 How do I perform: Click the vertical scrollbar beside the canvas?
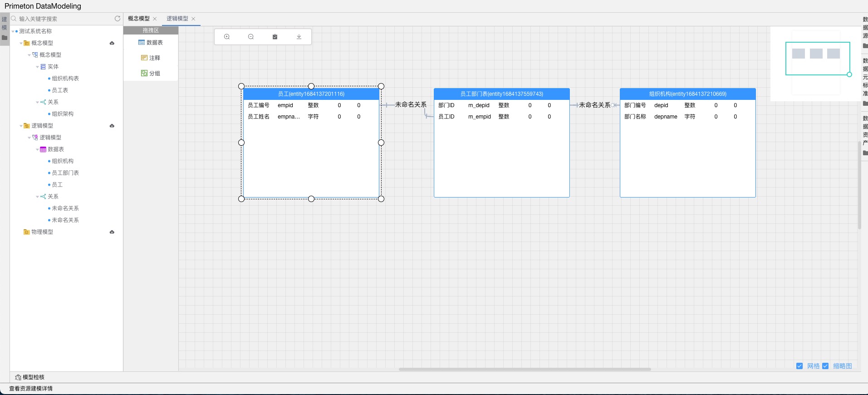859,185
